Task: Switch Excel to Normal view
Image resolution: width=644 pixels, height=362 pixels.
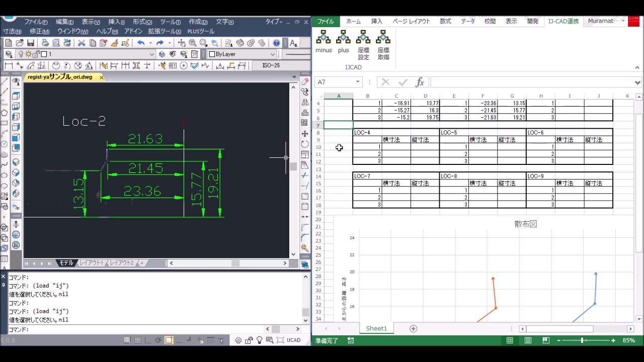Action: (510, 340)
